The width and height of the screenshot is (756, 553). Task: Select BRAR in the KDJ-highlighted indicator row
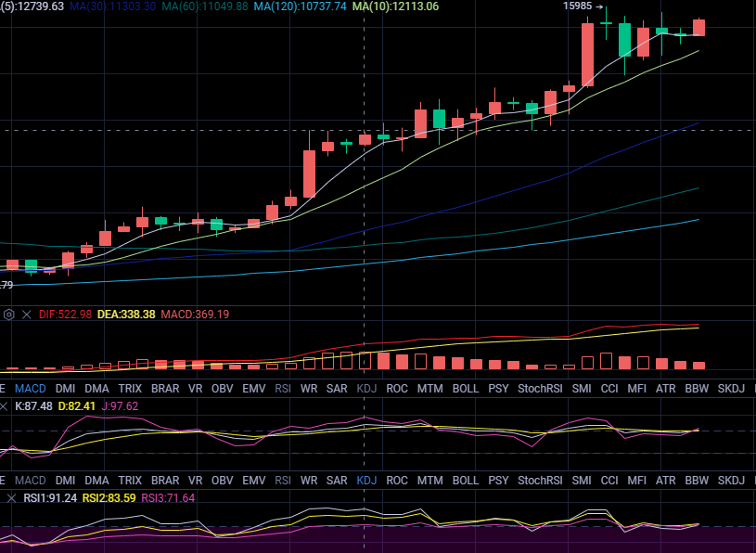tap(165, 481)
